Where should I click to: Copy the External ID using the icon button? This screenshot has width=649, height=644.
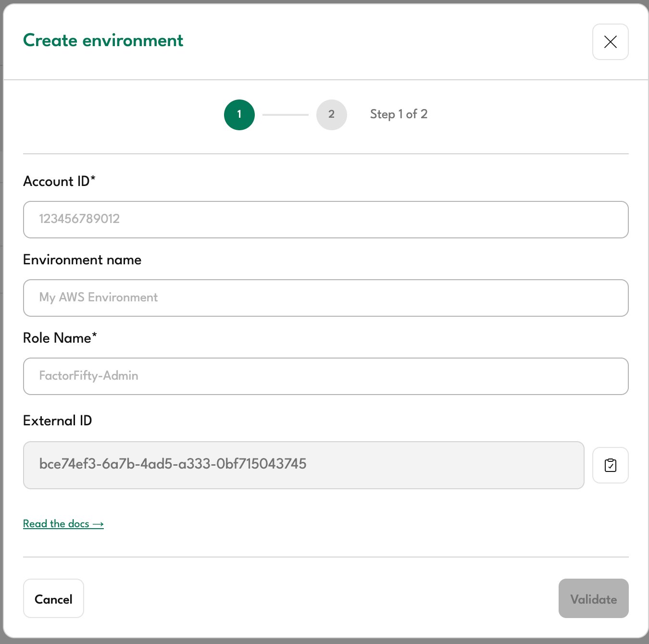click(610, 465)
